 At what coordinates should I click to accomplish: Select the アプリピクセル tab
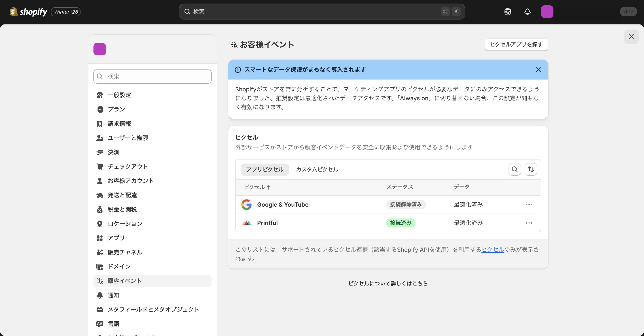(265, 169)
